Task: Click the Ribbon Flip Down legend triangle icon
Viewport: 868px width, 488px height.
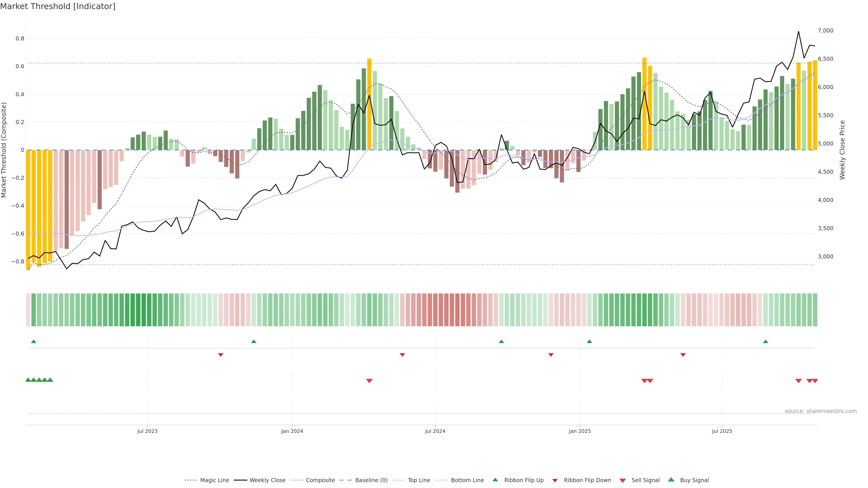Action: coord(555,481)
